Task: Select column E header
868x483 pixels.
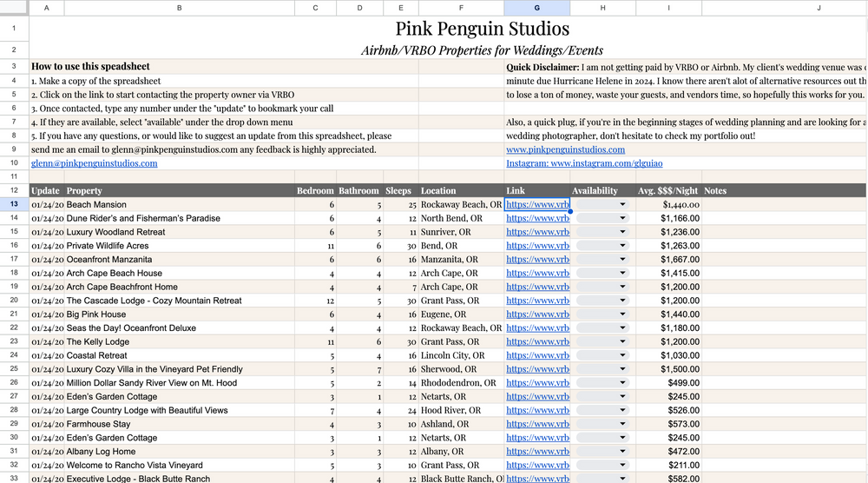Action: click(x=401, y=8)
